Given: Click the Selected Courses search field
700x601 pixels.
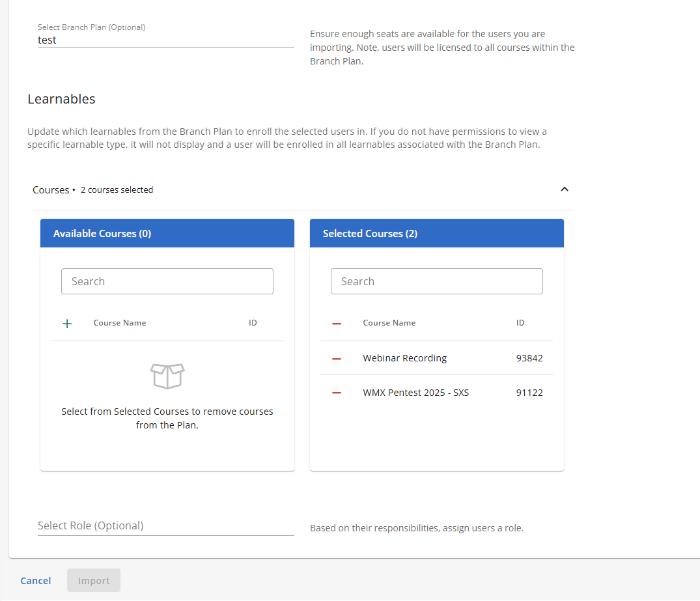Looking at the screenshot, I should point(436,281).
